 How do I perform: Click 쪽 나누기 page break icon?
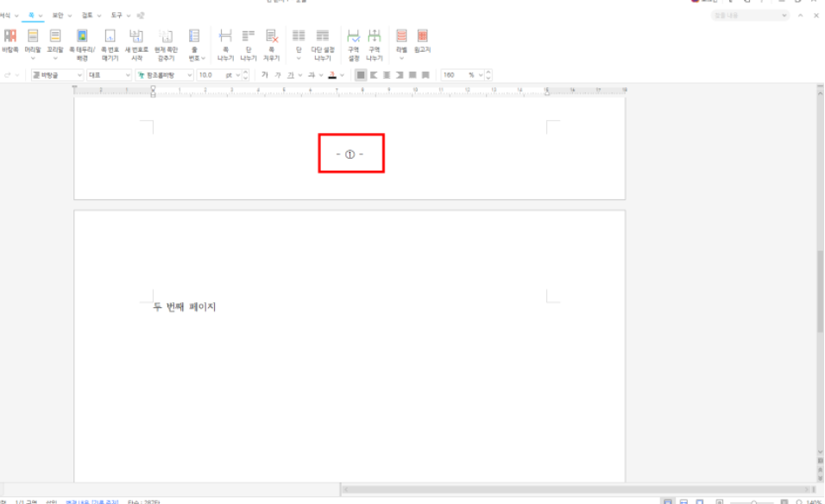coord(226,41)
